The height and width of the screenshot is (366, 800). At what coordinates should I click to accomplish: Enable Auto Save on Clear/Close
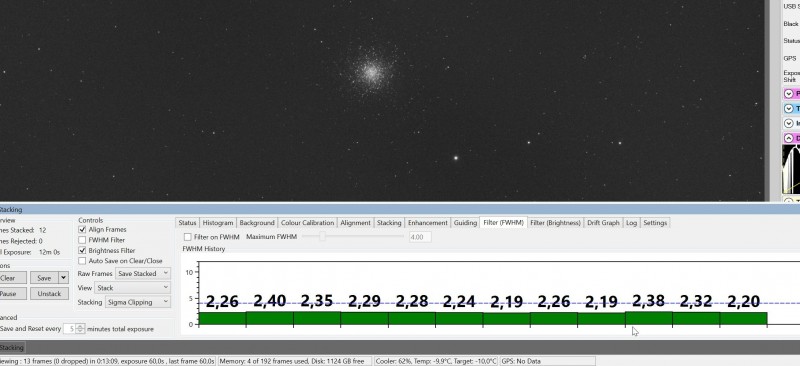coord(82,261)
